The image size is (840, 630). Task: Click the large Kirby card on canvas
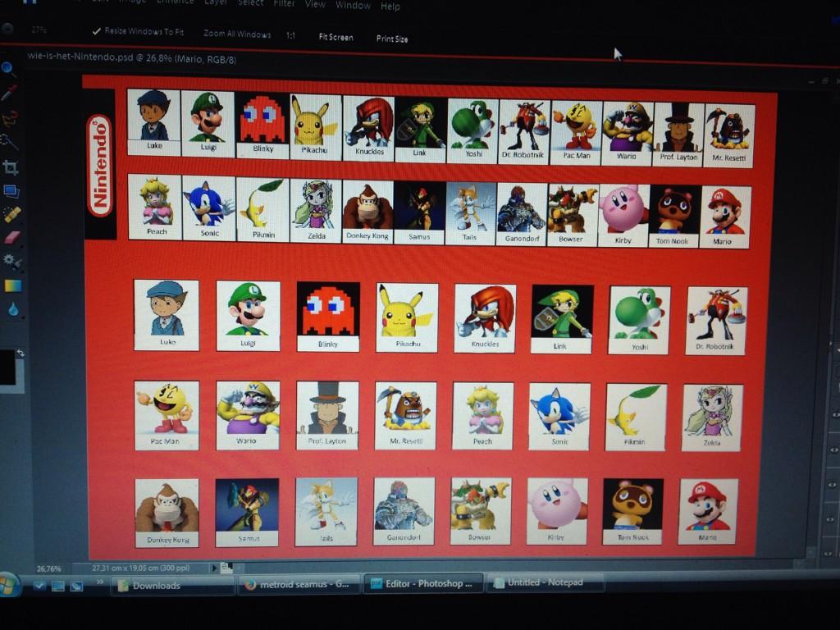point(557,512)
